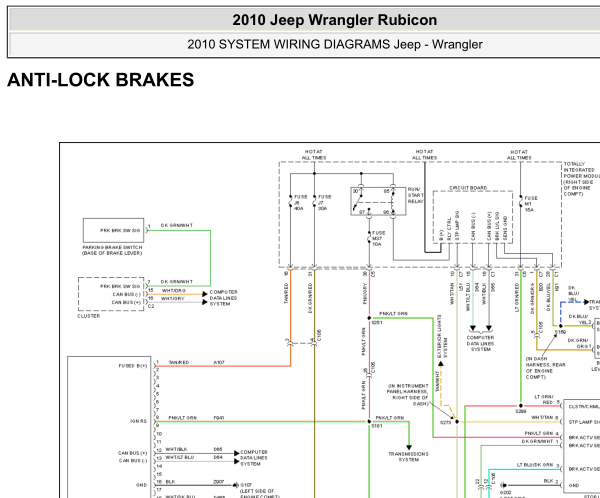Image resolution: width=600 pixels, height=498 pixels.
Task: Click the 'WHT/TAN 6' wire label
Action: [x=545, y=418]
